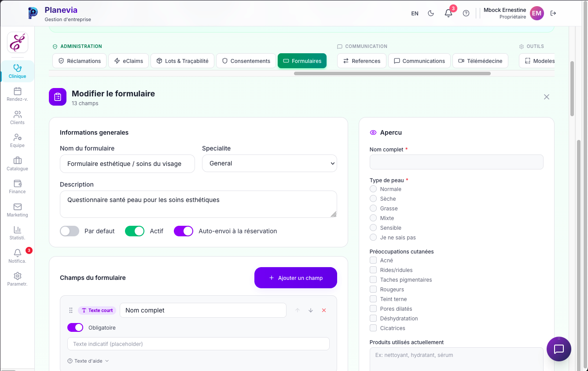Image resolution: width=588 pixels, height=371 pixels.
Task: Select Grasse skin type radio
Action: tap(373, 208)
